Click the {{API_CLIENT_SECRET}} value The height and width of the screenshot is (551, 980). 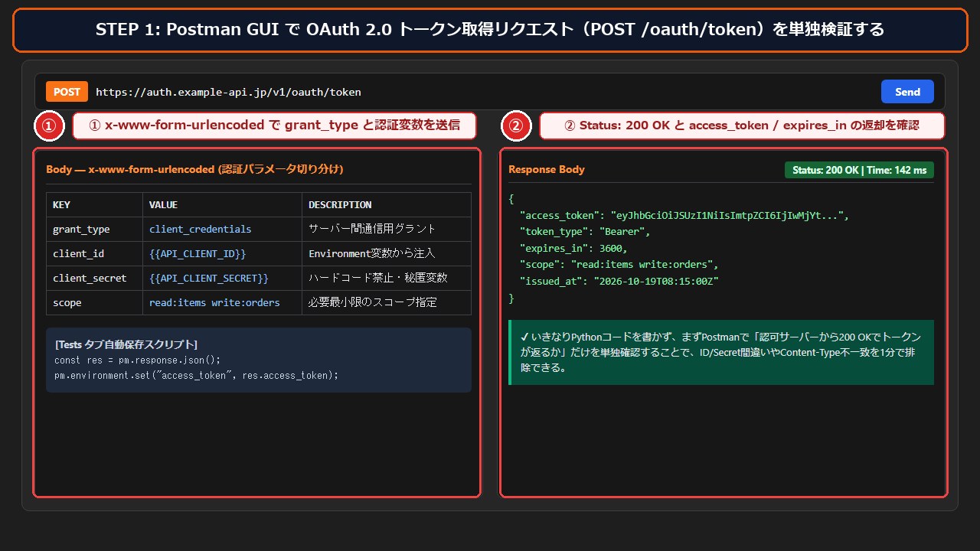tap(209, 278)
